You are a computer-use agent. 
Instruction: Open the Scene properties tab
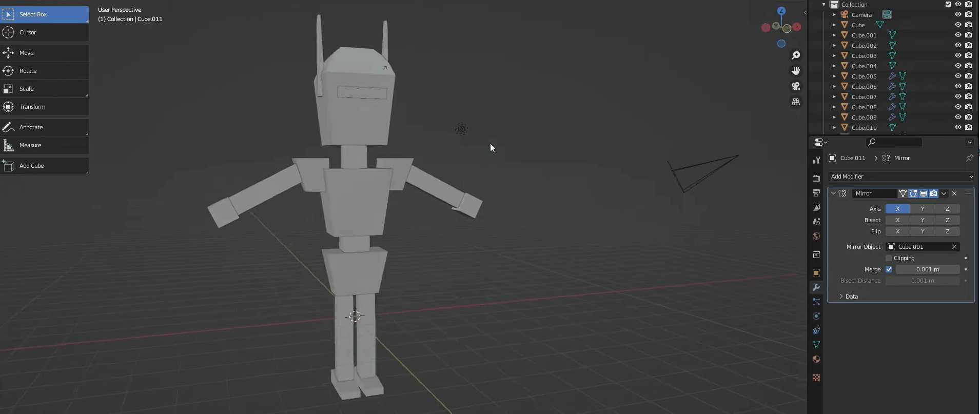816,222
